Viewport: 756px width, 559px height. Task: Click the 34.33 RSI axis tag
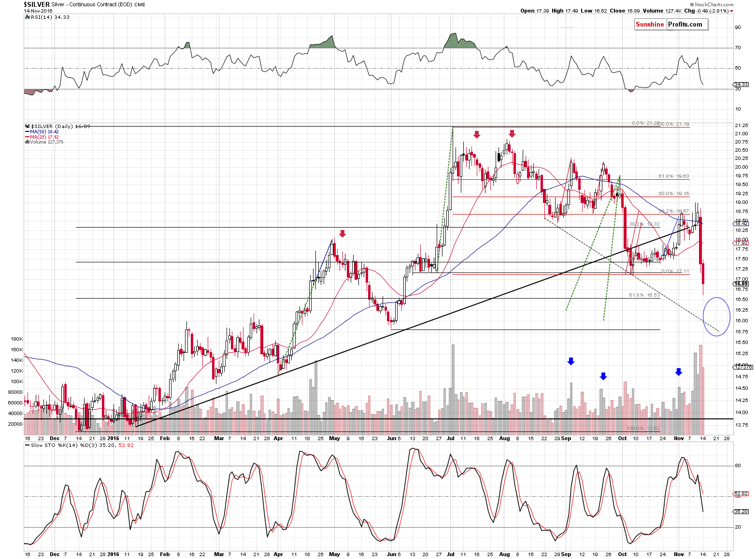pos(742,84)
